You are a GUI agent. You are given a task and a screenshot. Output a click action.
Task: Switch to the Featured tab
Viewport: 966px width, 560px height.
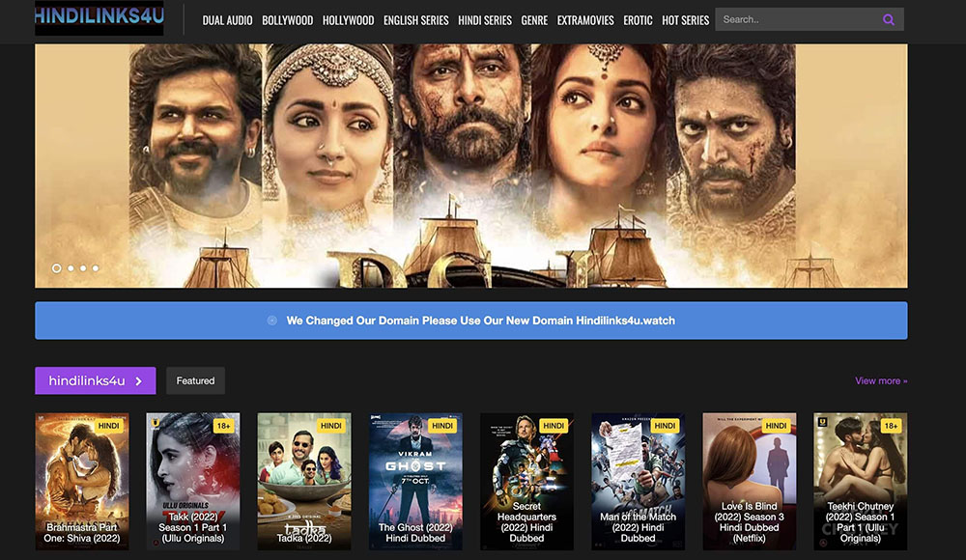(x=195, y=380)
